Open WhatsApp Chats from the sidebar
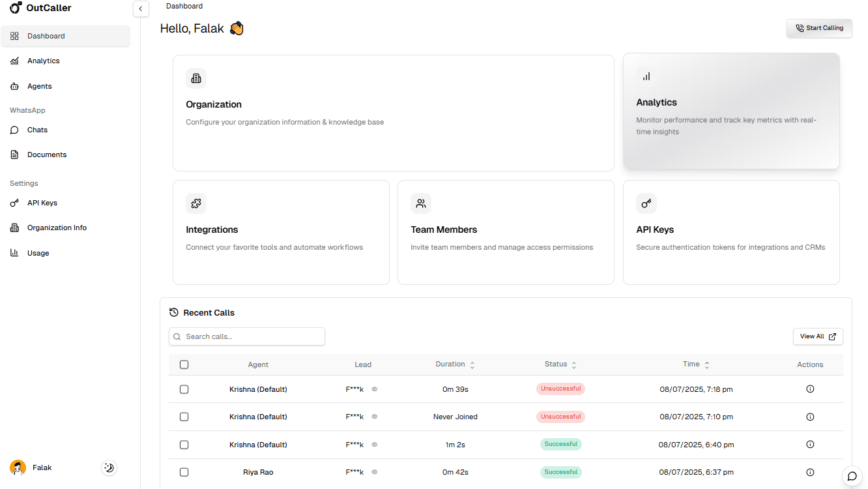Viewport: 868px width, 489px height. 37,130
